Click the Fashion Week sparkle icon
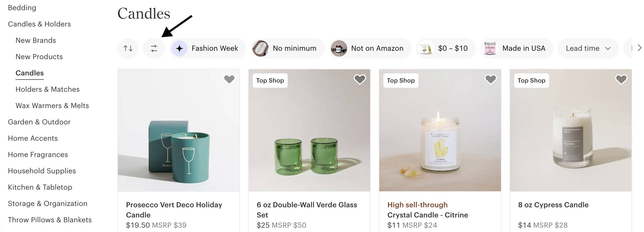Screen dimensions: 644x232 (179, 48)
